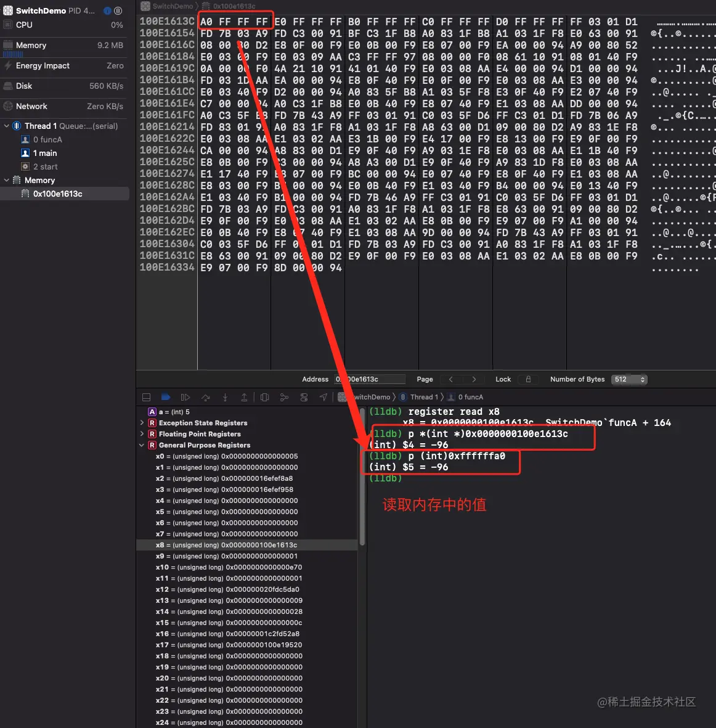Click the Thread 1 icon in navigator
Image resolution: width=716 pixels, height=728 pixels.
click(17, 126)
